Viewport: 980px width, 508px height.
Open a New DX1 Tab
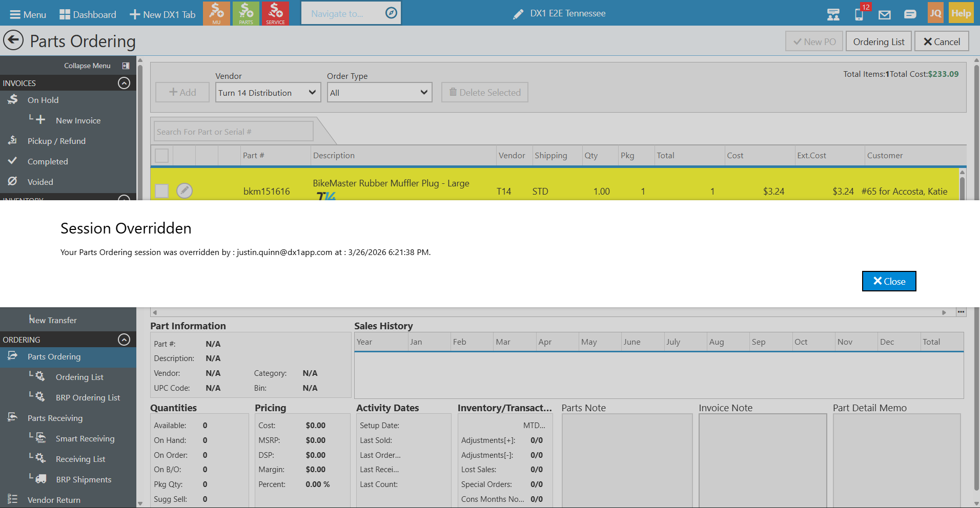(162, 14)
